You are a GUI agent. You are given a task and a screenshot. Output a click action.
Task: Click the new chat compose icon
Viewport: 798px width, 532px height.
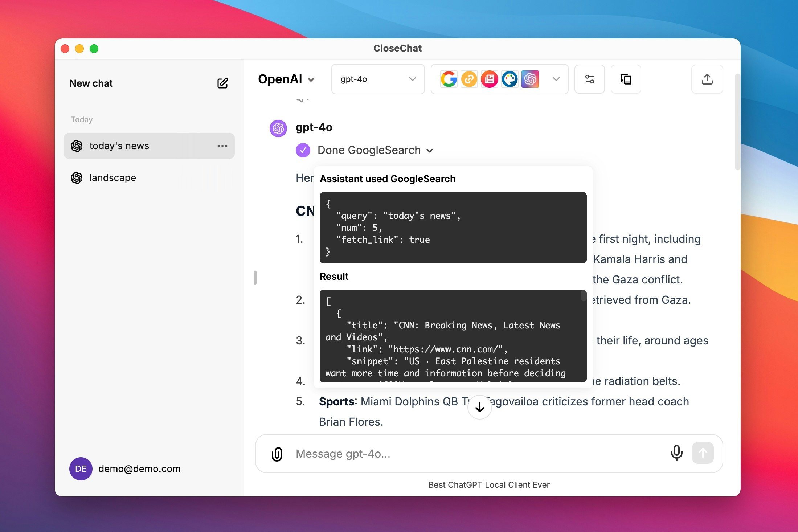pos(222,83)
